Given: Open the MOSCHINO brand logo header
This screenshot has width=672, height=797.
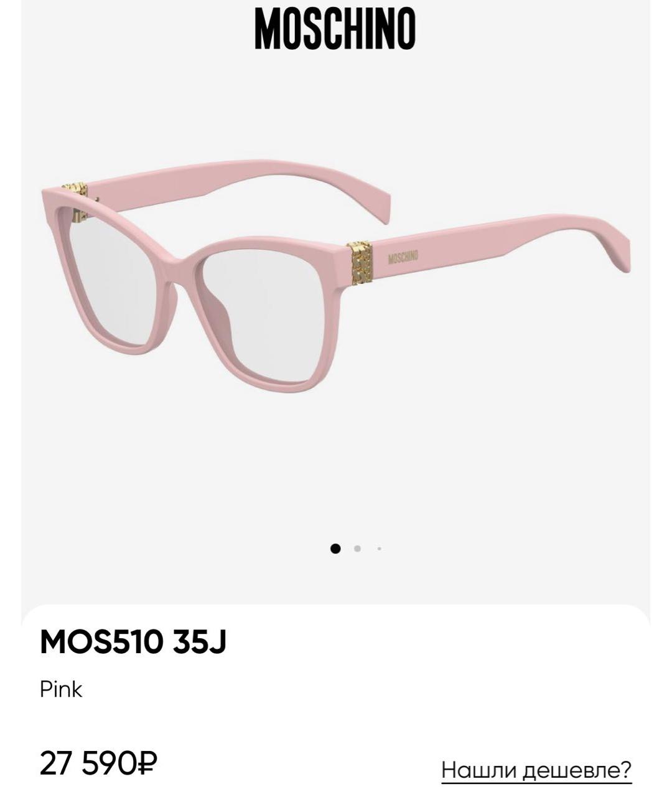Looking at the screenshot, I should click(x=335, y=29).
